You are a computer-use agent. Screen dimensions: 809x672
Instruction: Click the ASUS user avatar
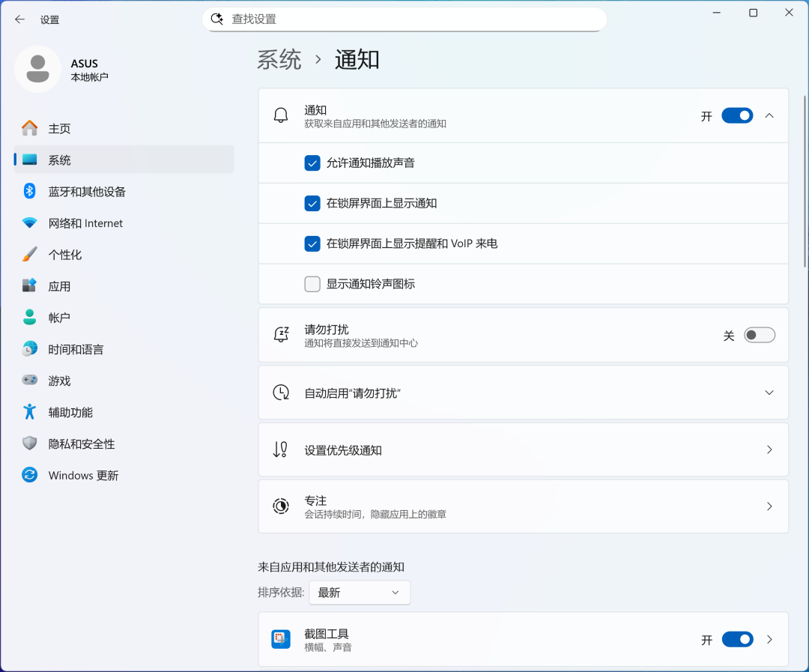click(x=37, y=69)
